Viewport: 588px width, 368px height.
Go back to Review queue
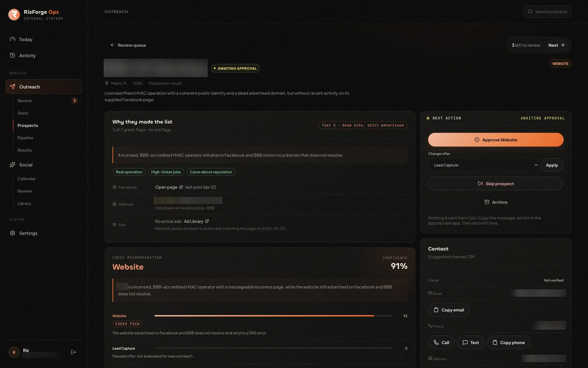click(x=128, y=45)
